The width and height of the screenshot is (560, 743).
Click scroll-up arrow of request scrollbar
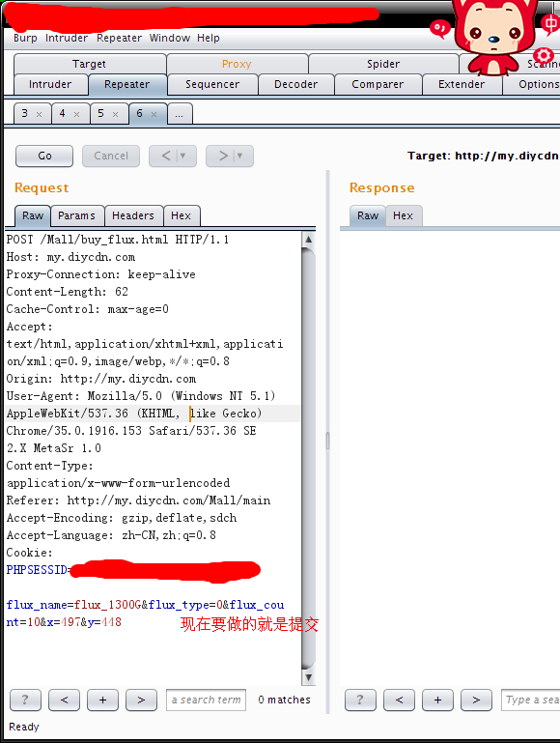pos(308,239)
